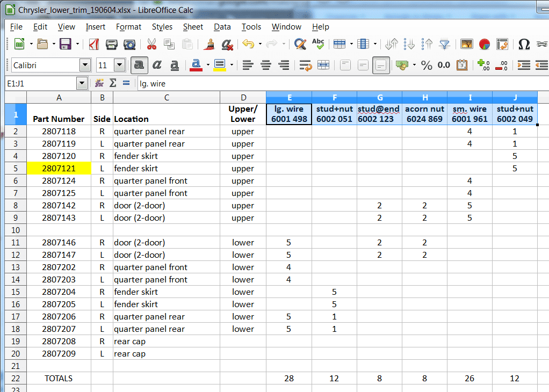Open the Sheet menu
The width and height of the screenshot is (549, 392).
(x=193, y=27)
